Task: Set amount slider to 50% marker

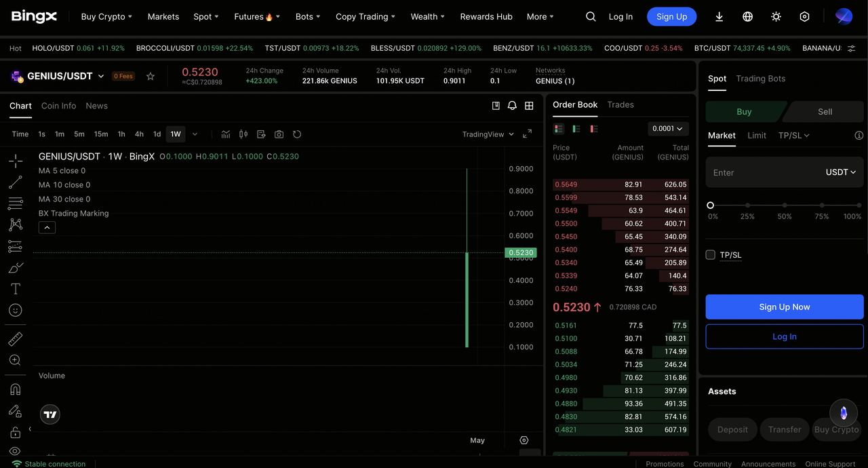Action: click(x=785, y=205)
